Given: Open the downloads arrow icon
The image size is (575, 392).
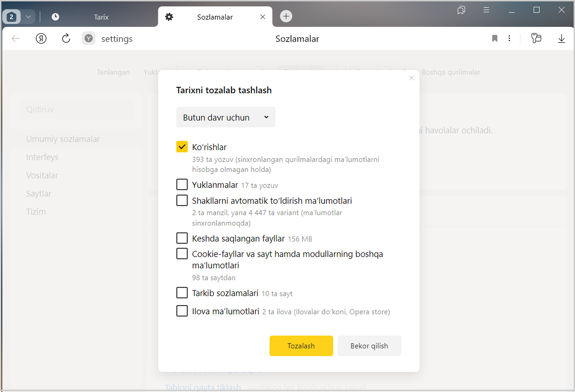Looking at the screenshot, I should point(561,39).
